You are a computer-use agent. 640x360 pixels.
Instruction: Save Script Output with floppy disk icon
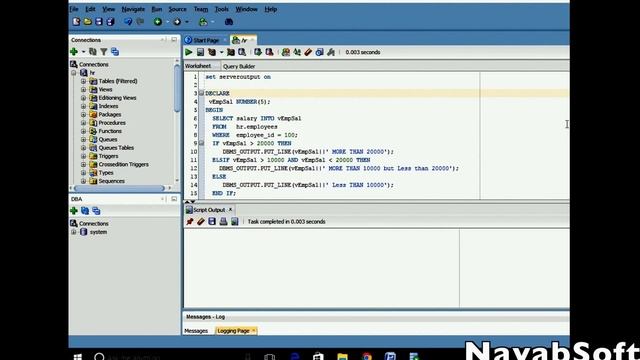[212, 221]
